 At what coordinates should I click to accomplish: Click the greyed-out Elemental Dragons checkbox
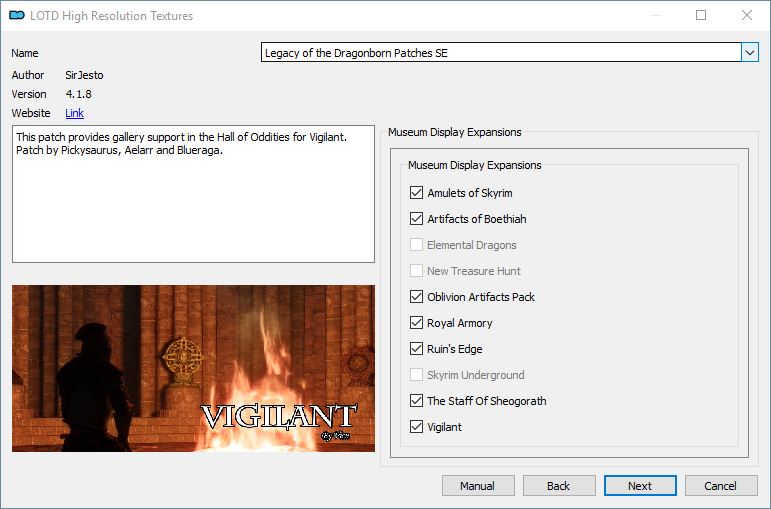(x=416, y=245)
